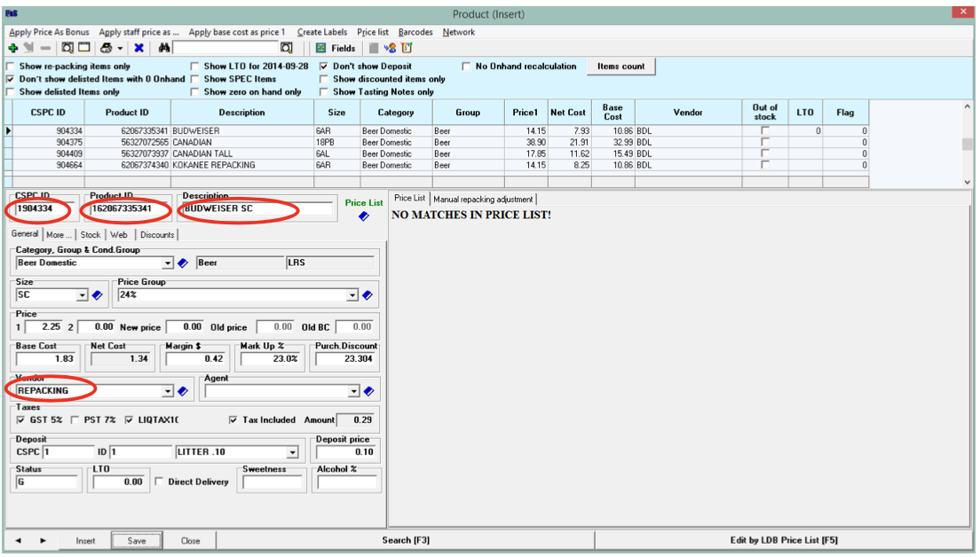980x557 pixels.
Task: Enable Show discounted items only
Action: [324, 79]
